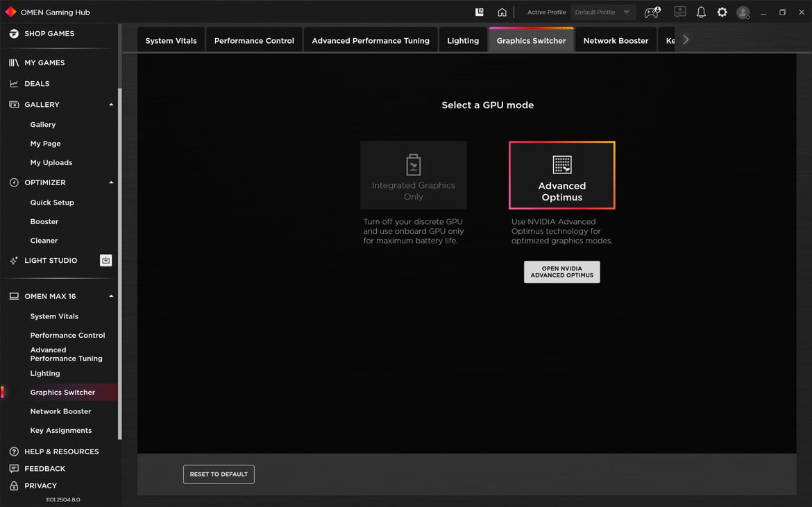
Task: Click the Light Studio sparkle icon
Action: point(14,261)
